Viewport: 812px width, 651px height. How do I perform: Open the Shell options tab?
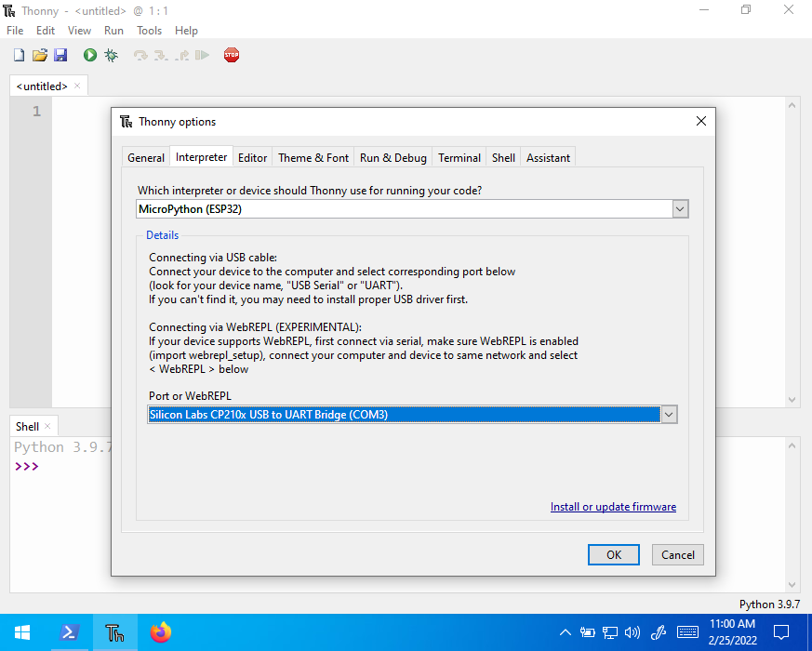point(503,157)
